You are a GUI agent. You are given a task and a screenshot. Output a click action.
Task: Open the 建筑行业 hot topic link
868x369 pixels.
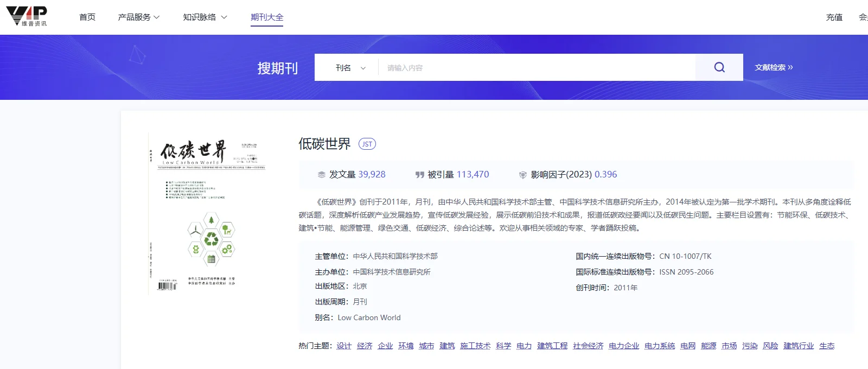pyautogui.click(x=799, y=346)
